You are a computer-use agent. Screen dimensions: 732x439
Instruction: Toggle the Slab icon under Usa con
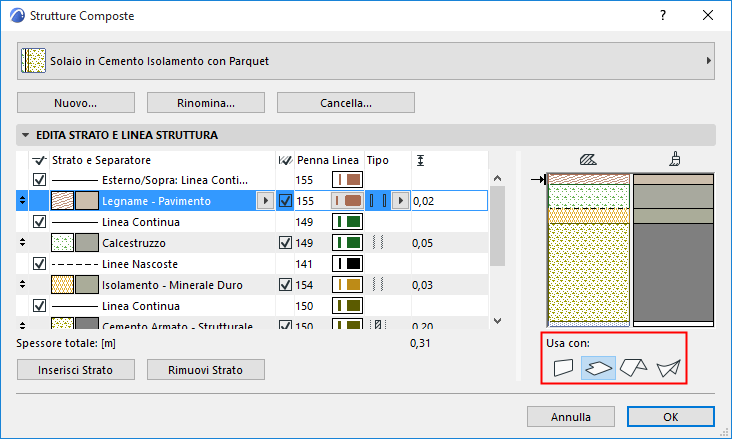click(598, 368)
